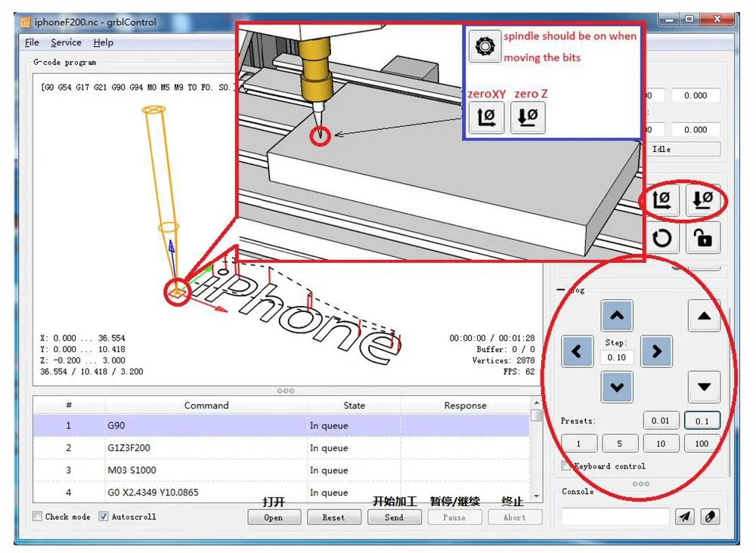Close the grblControl window
The width and height of the screenshot is (756, 553).
717,20
